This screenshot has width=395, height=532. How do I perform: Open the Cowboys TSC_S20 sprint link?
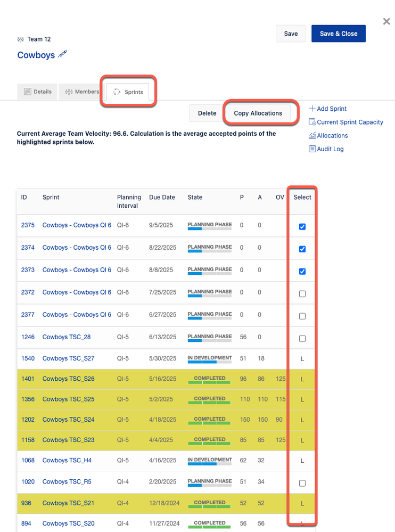coord(68,523)
